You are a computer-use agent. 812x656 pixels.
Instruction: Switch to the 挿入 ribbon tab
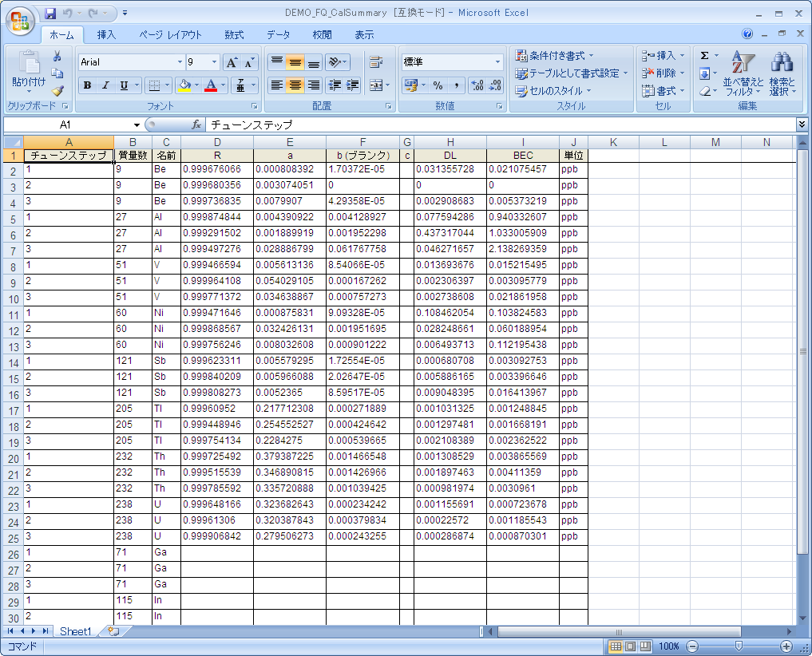[x=106, y=34]
